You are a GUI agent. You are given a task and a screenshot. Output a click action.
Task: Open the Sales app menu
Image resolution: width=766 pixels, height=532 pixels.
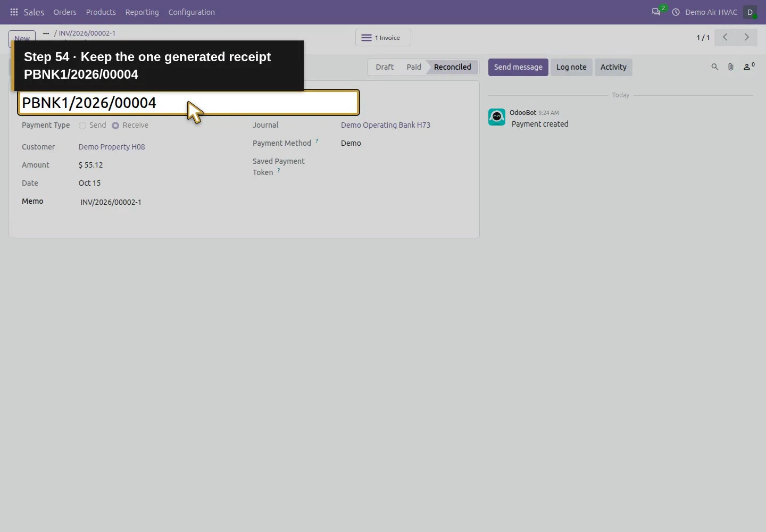(34, 12)
